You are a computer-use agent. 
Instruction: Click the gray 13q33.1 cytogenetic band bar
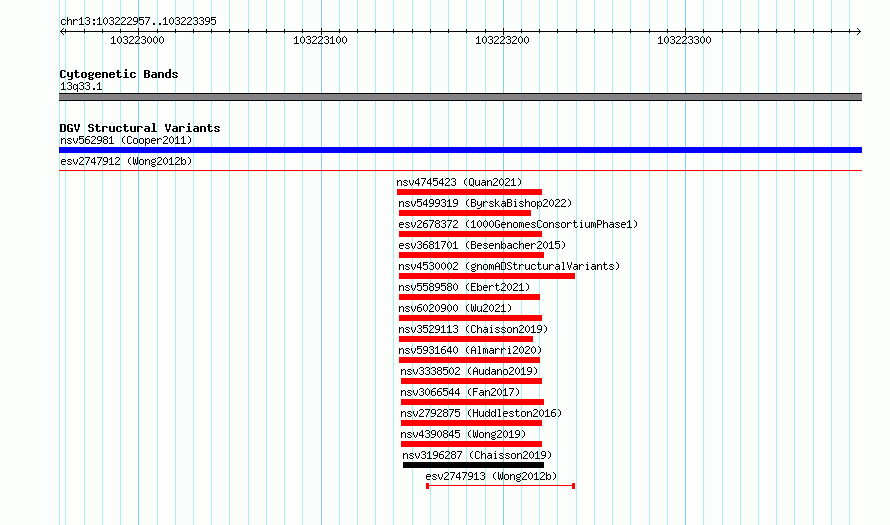click(x=460, y=97)
